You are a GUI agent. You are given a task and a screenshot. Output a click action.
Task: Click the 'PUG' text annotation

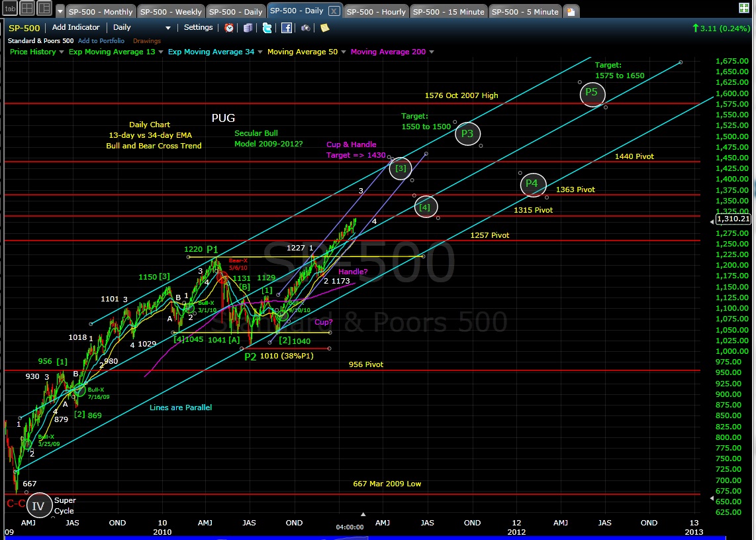tap(223, 118)
